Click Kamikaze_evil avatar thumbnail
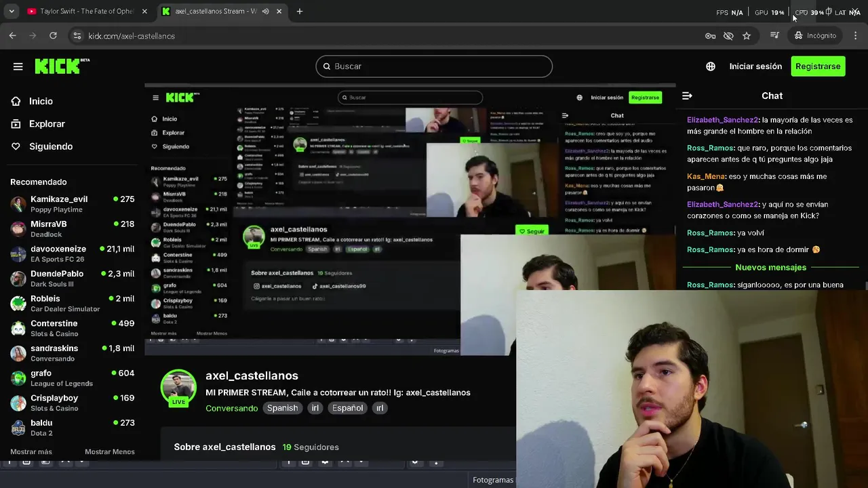This screenshot has width=868, height=488. coord(18,204)
